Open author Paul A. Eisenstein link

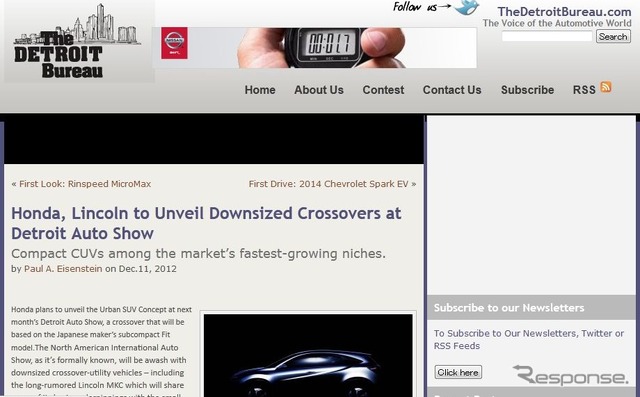tap(63, 269)
